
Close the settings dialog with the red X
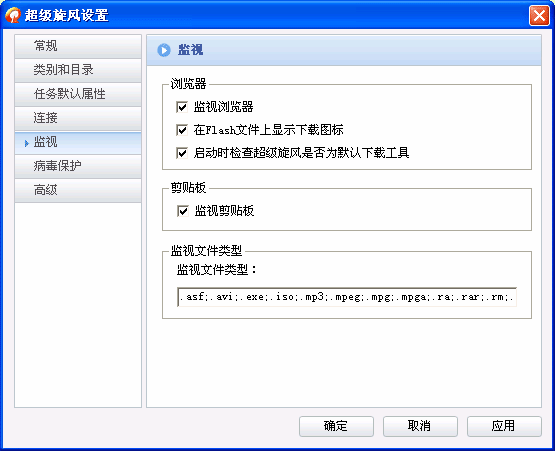[x=539, y=16]
